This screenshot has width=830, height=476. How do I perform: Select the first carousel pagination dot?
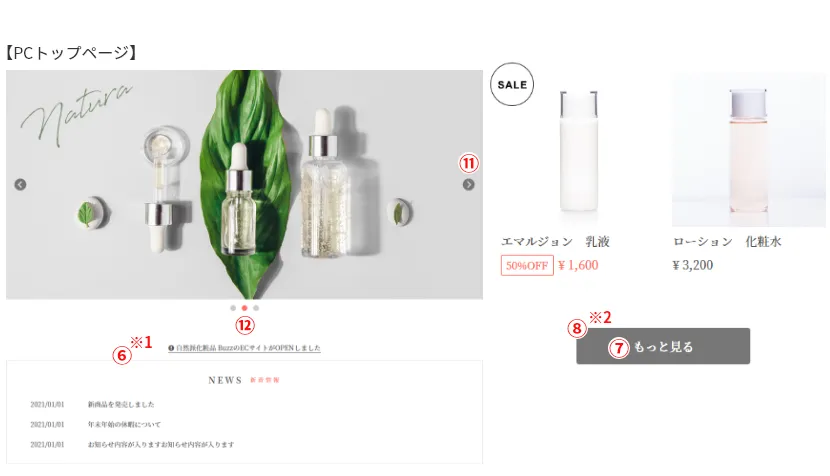click(x=233, y=308)
